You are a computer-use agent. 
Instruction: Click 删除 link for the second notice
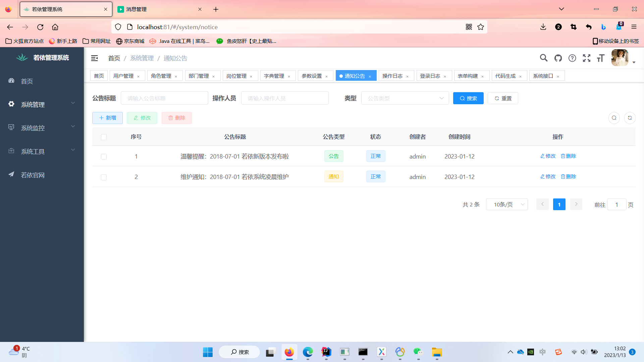click(568, 177)
